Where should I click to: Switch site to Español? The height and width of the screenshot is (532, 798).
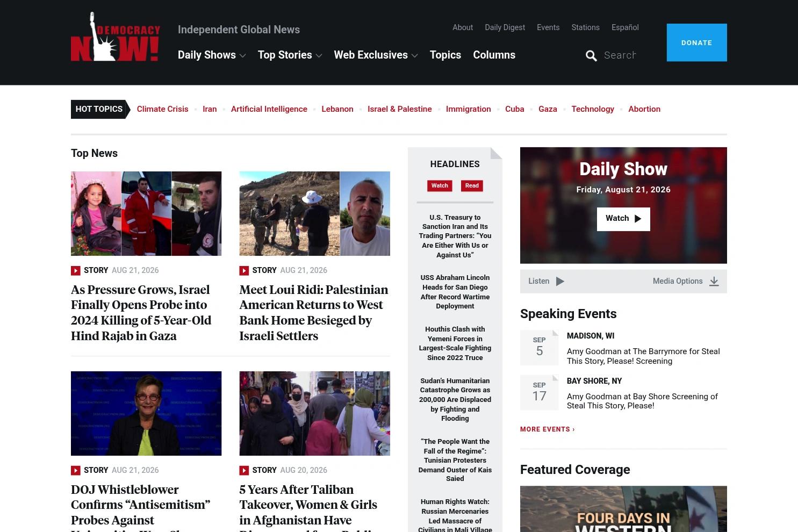click(625, 27)
